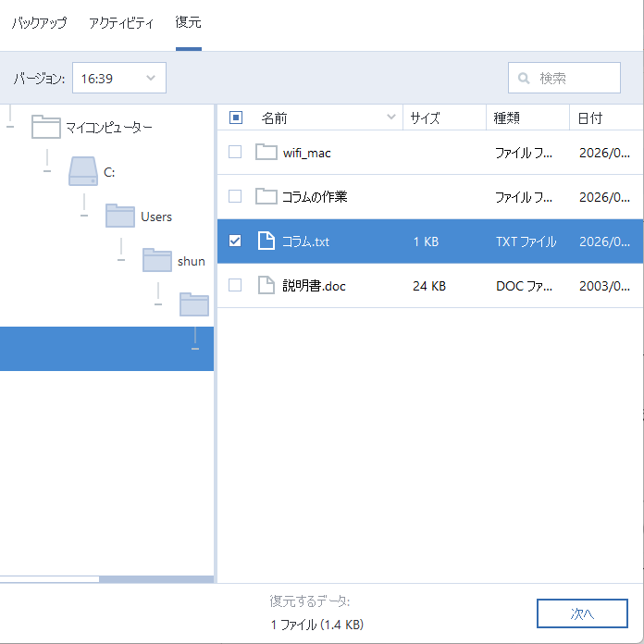Toggle the select-all checkbox in header
The width and height of the screenshot is (644, 644).
(x=236, y=118)
